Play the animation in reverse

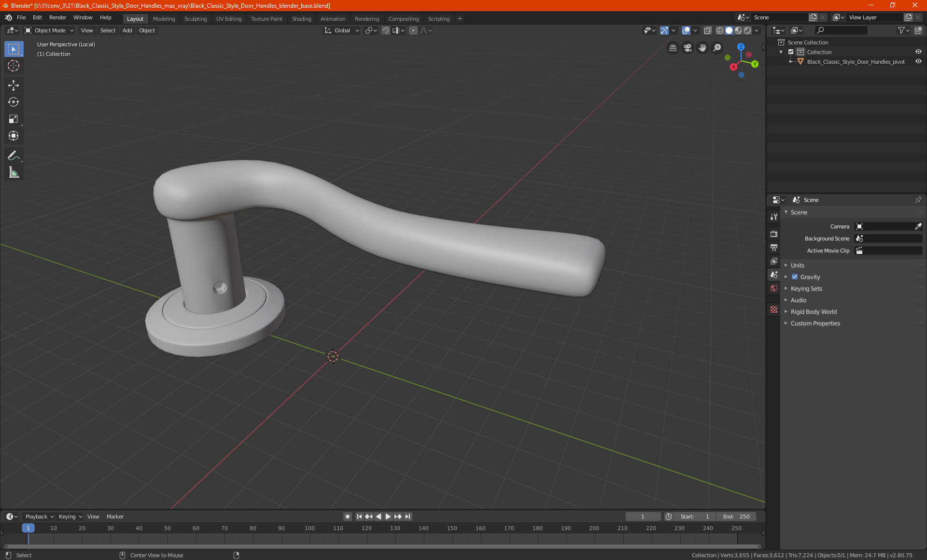pos(379,517)
